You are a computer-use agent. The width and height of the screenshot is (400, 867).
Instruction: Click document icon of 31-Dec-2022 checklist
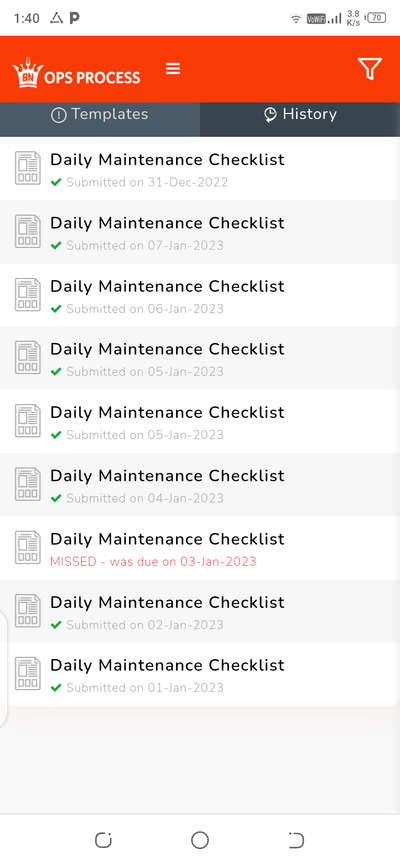28,168
